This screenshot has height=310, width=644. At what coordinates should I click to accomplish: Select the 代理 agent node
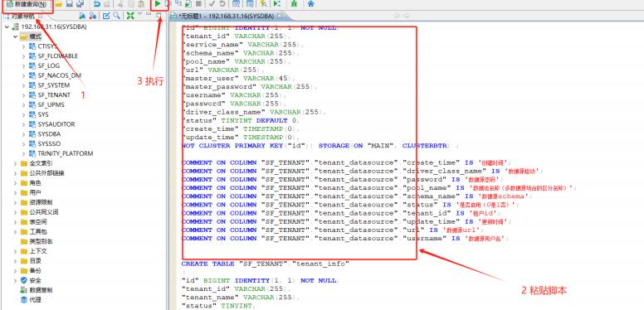click(x=35, y=300)
